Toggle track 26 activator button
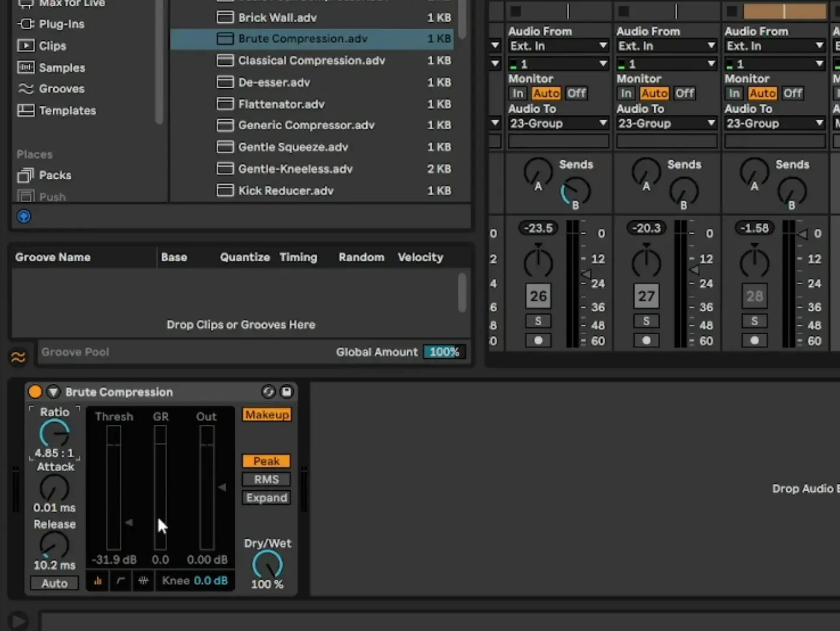The height and width of the screenshot is (631, 840). 538,296
